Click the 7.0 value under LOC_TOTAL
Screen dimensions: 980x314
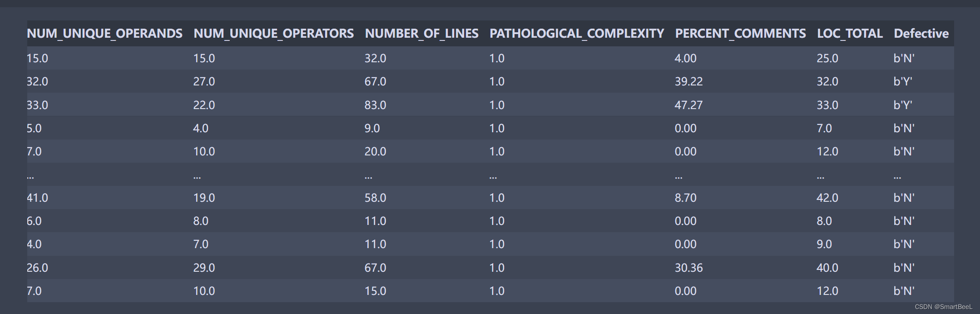(x=824, y=128)
